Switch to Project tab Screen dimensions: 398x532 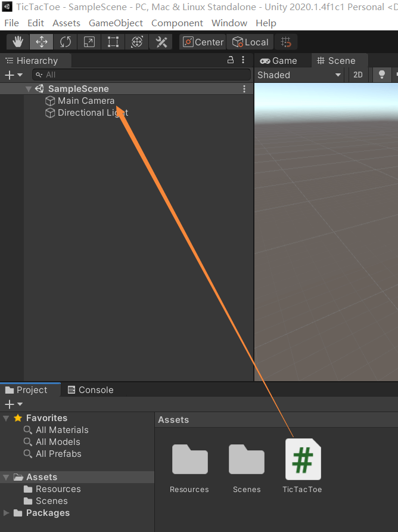[30, 390]
